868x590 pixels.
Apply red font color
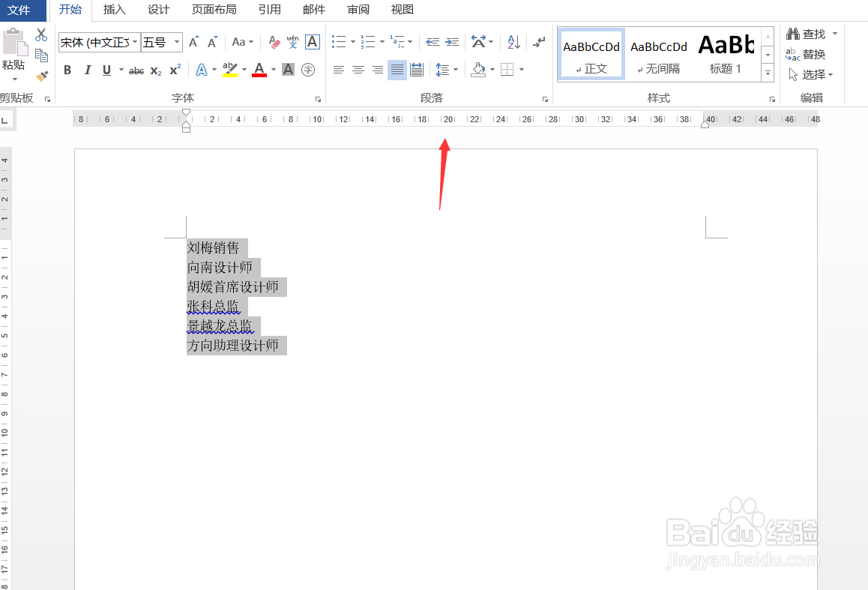[x=259, y=70]
